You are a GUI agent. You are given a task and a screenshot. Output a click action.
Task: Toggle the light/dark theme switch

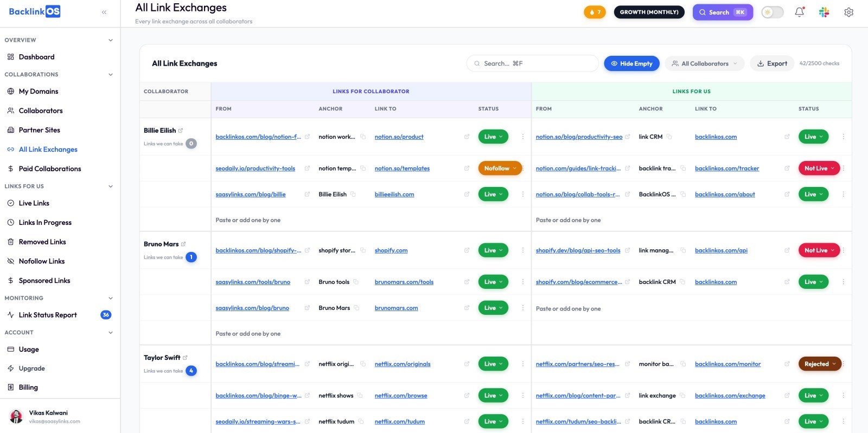point(773,12)
